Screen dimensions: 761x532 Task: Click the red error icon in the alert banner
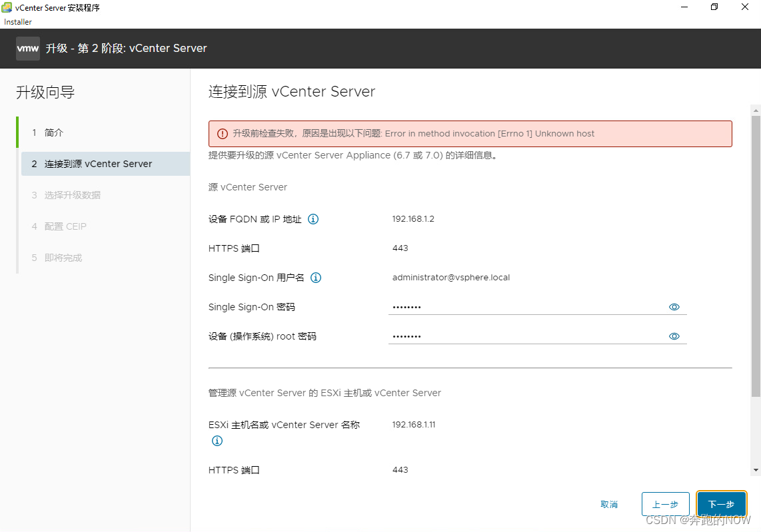(223, 134)
